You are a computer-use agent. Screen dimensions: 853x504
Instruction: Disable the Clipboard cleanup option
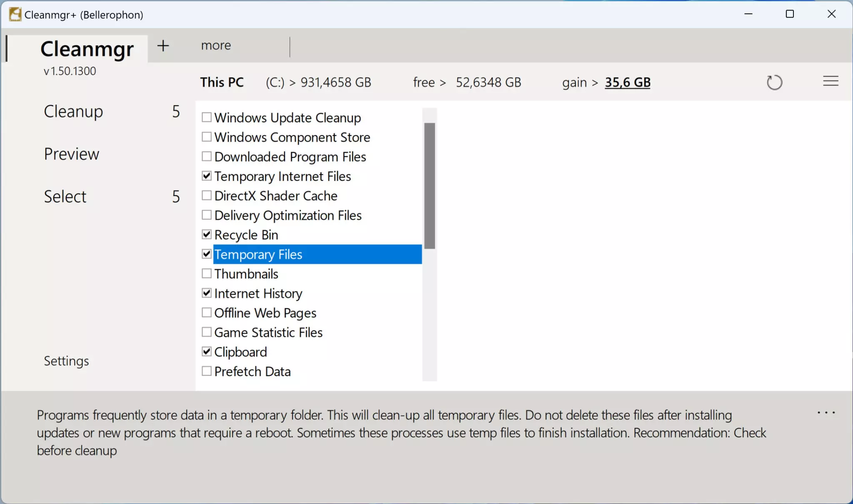207,351
